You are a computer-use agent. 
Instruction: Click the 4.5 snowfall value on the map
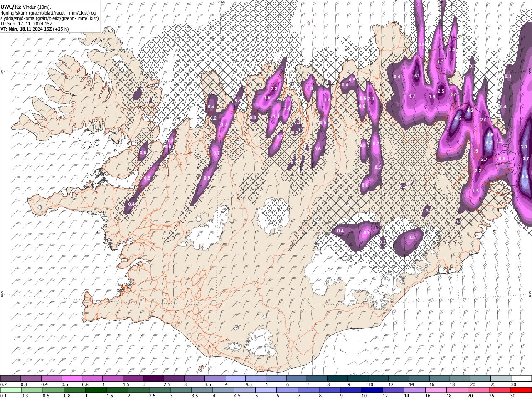coord(458,118)
